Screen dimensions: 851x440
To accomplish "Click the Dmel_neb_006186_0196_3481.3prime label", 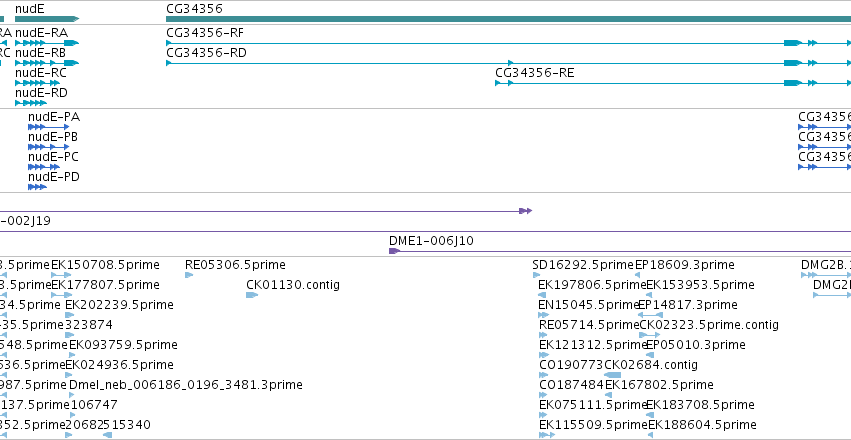I will pyautogui.click(x=186, y=385).
